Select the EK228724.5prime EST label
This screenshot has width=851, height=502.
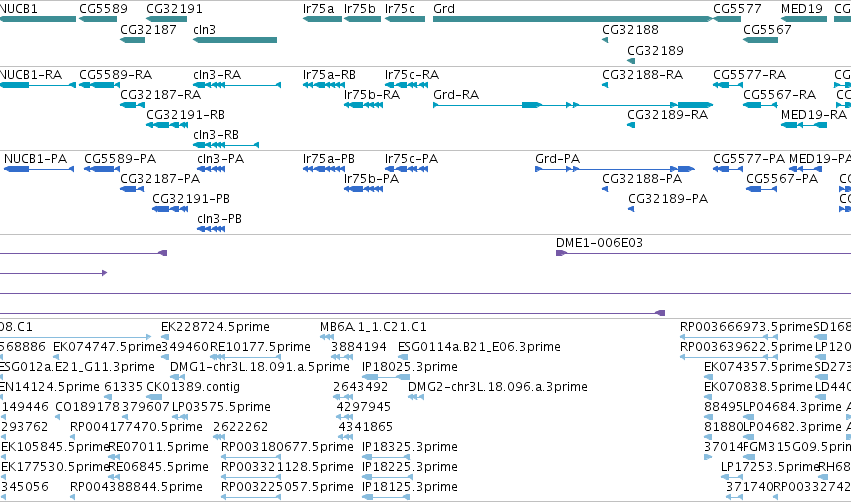point(215,327)
